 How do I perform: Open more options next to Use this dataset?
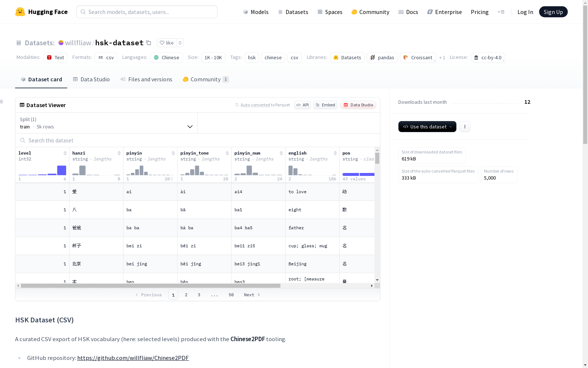point(465,127)
